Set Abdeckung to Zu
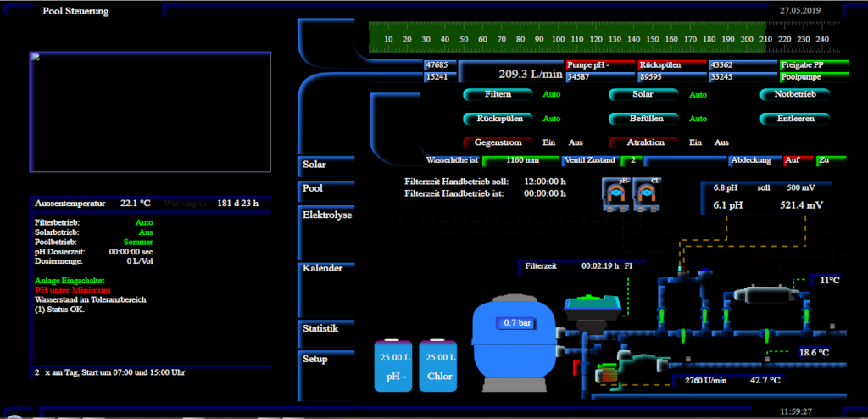Image resolution: width=868 pixels, height=419 pixels. point(823,159)
